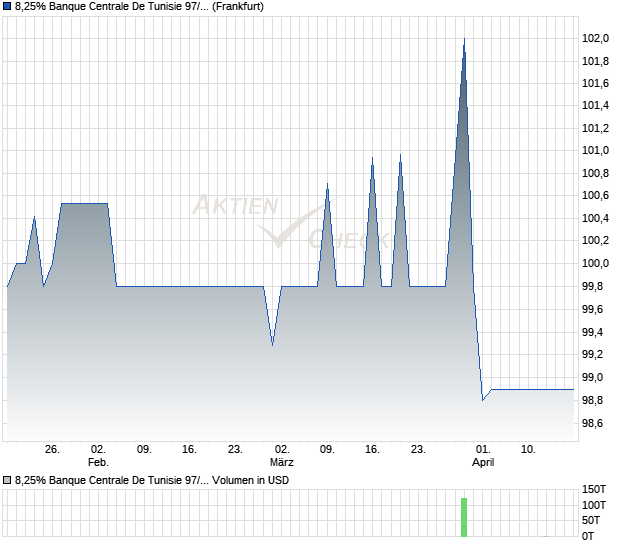
Task: Click the y-axis label 102,0
Action: (595, 38)
